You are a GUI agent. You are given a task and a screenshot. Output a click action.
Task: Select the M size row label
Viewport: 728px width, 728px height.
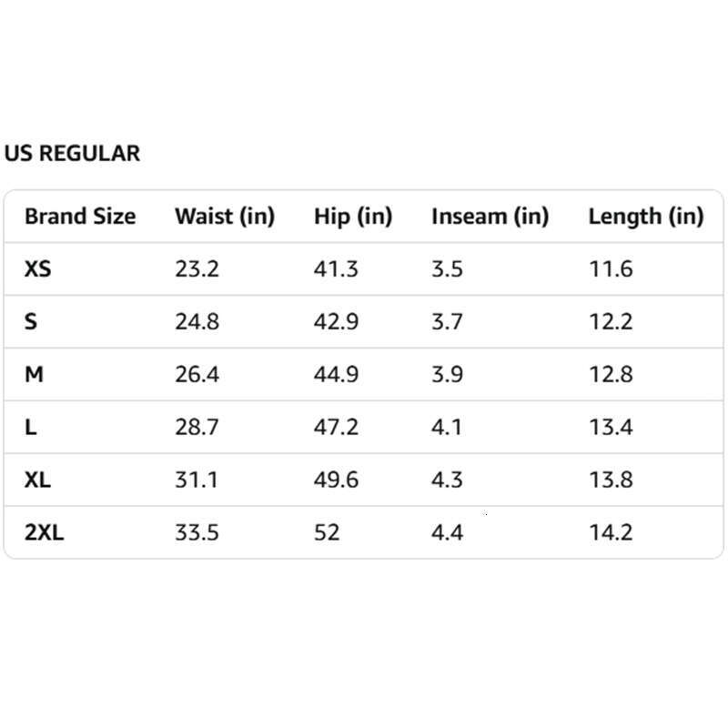pos(35,375)
